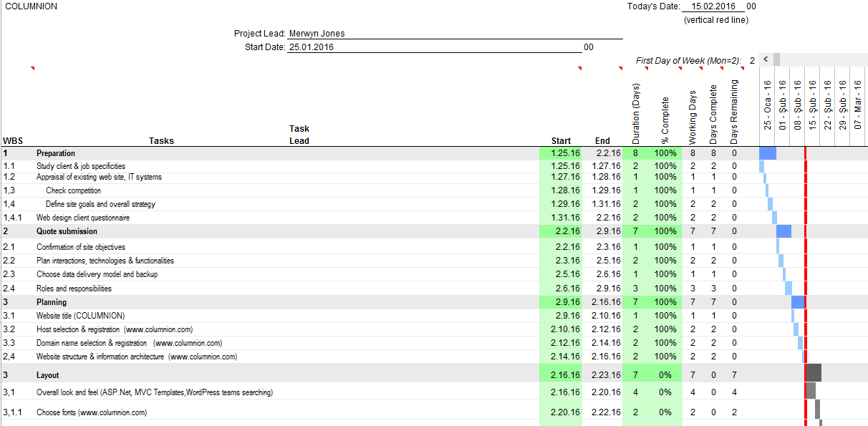
Task: Select the '07 - Mar - 16' week header
Action: [858, 105]
